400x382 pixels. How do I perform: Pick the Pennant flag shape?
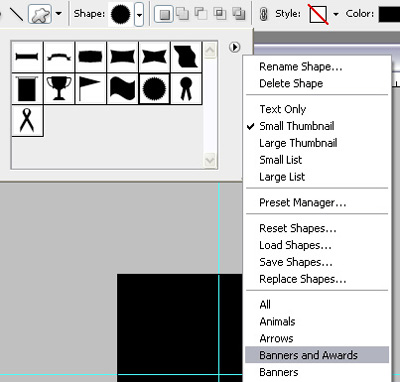pos(91,89)
